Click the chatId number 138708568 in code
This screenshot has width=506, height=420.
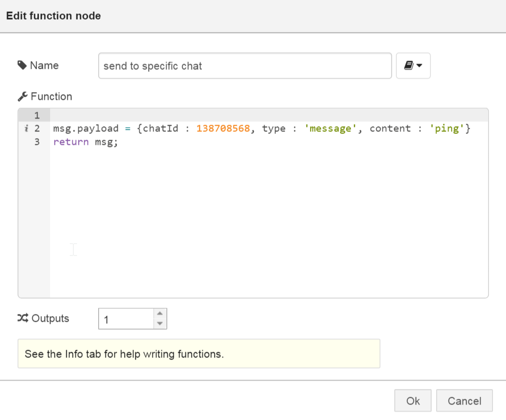223,129
